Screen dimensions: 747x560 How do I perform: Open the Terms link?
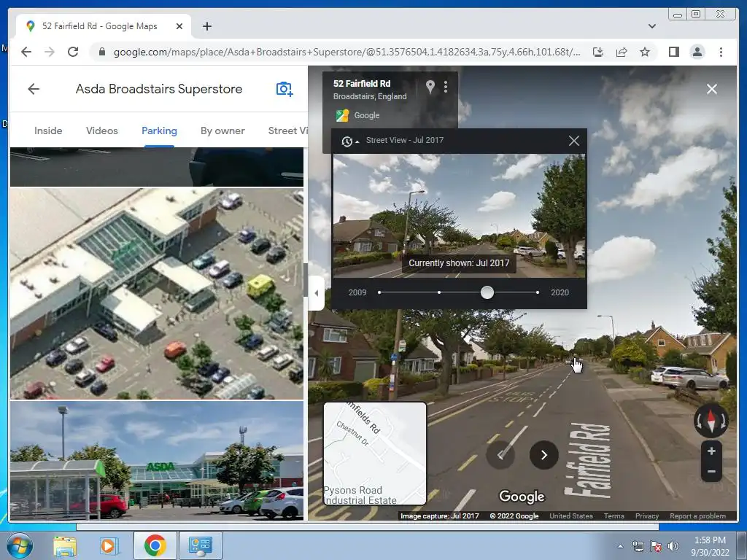tap(614, 516)
